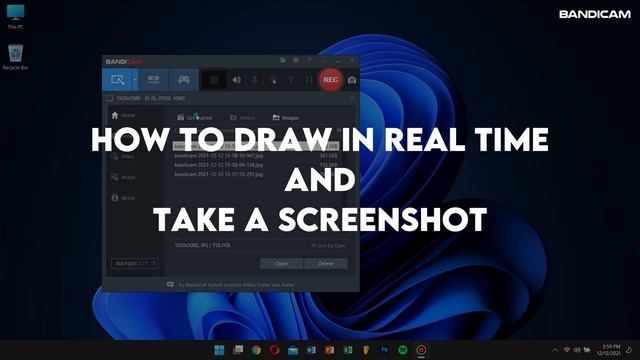Open the Video sidebar item

pos(122,157)
